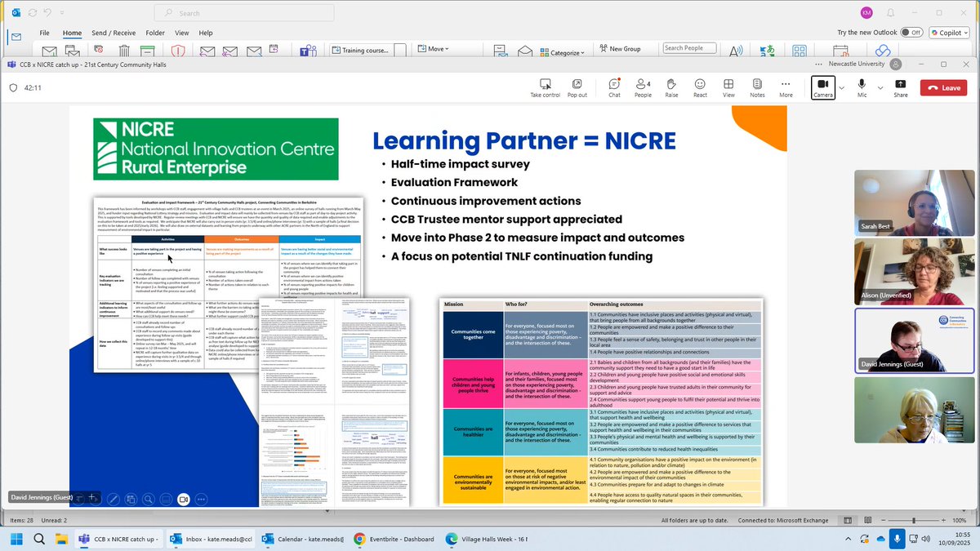Open the Teams title bar ellipsis menu
Viewport: 980px width, 551px height.
819,64
